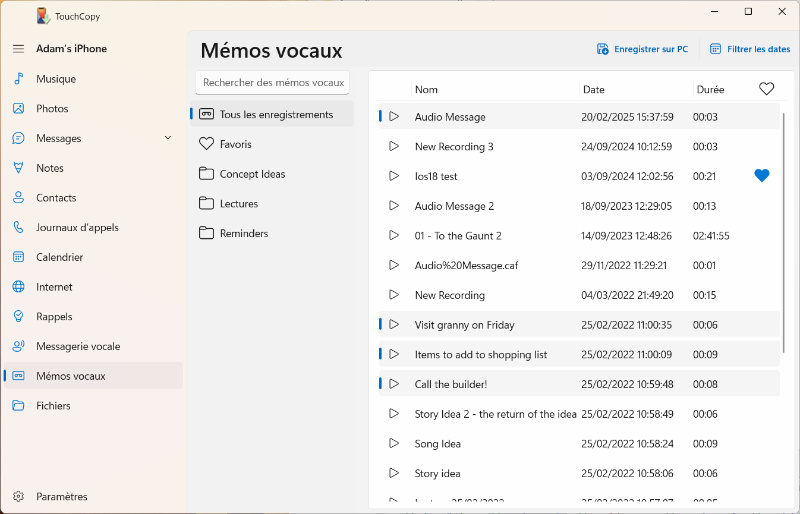Click the Messagerie vocale voicemail icon

pos(18,346)
